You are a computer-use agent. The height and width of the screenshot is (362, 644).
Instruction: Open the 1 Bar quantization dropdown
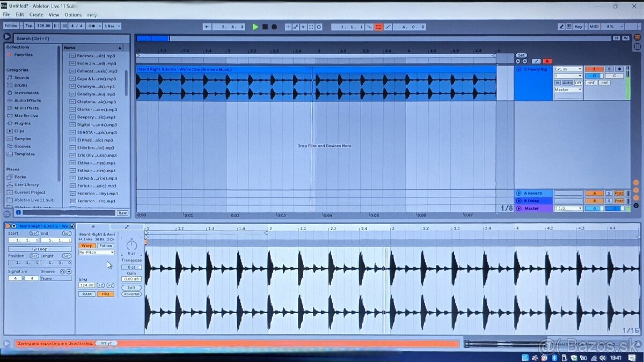[112, 26]
